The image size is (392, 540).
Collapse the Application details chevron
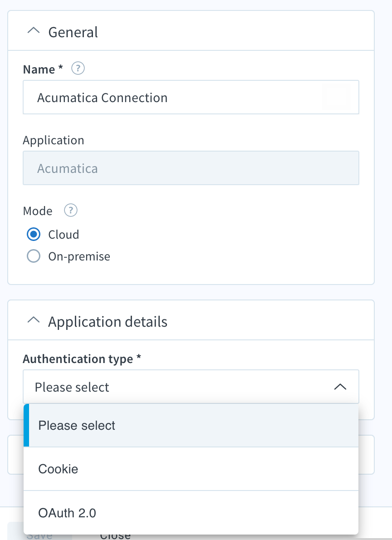pyautogui.click(x=34, y=320)
